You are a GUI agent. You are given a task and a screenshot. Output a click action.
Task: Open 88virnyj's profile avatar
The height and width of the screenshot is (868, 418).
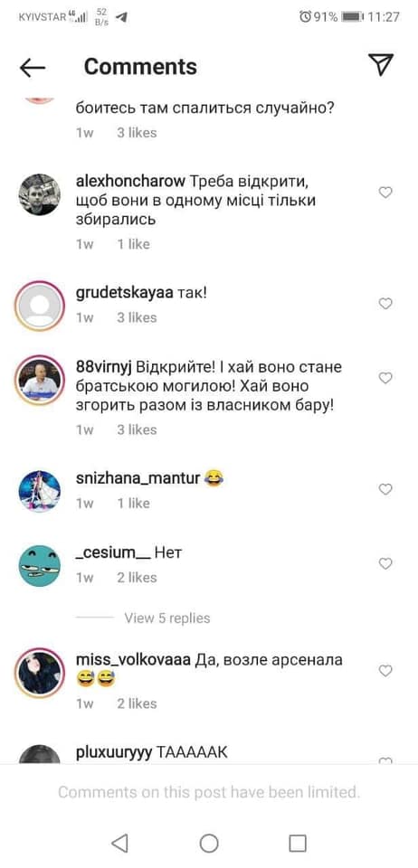pos(39,381)
